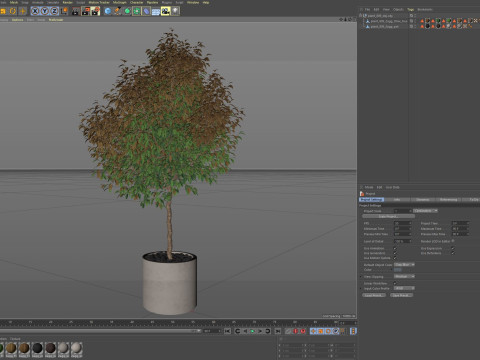Viewport: 480px width, 360px height.
Task: Click the Save Preset button
Action: tap(401, 295)
